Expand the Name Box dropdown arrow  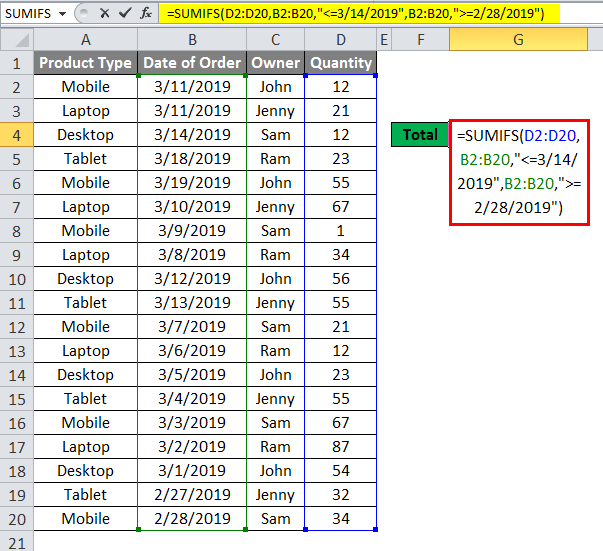pos(62,14)
